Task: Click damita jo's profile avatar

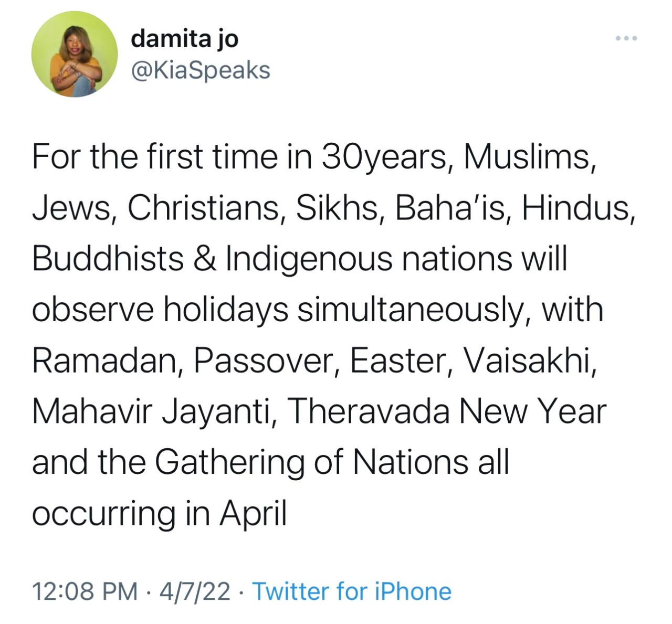Action: point(75,54)
